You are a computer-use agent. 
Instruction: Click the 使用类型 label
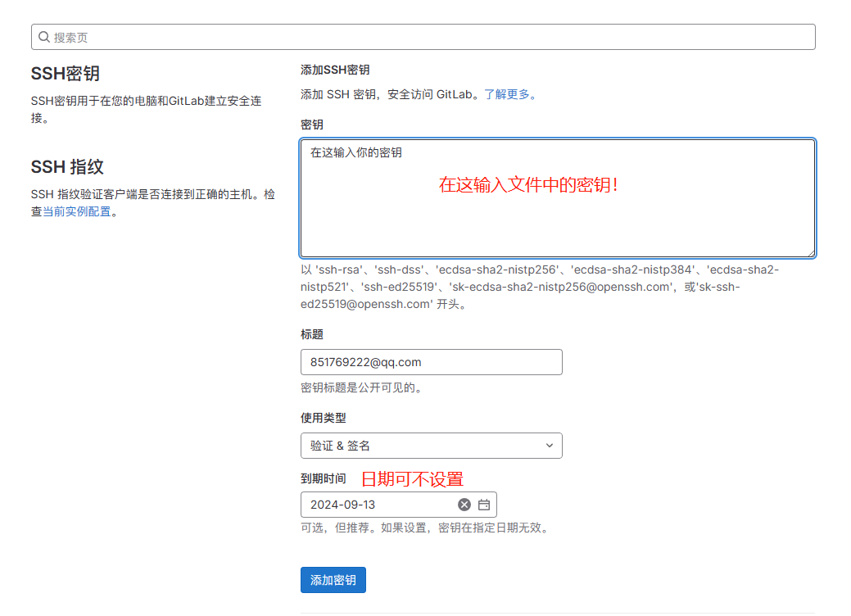click(323, 418)
